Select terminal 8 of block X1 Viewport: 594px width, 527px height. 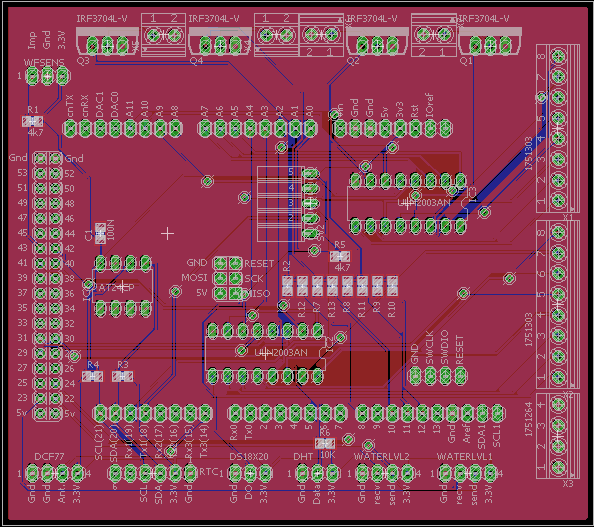[x=558, y=56]
